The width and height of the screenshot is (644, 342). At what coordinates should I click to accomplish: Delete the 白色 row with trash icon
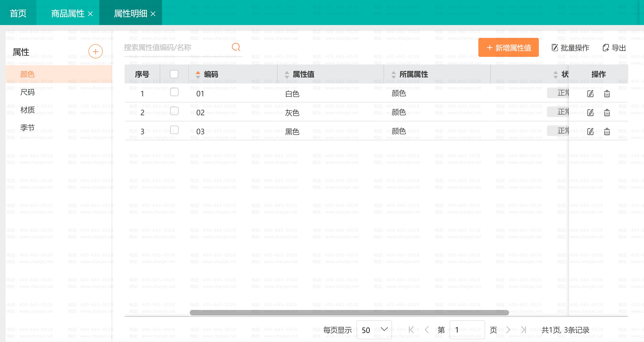607,94
